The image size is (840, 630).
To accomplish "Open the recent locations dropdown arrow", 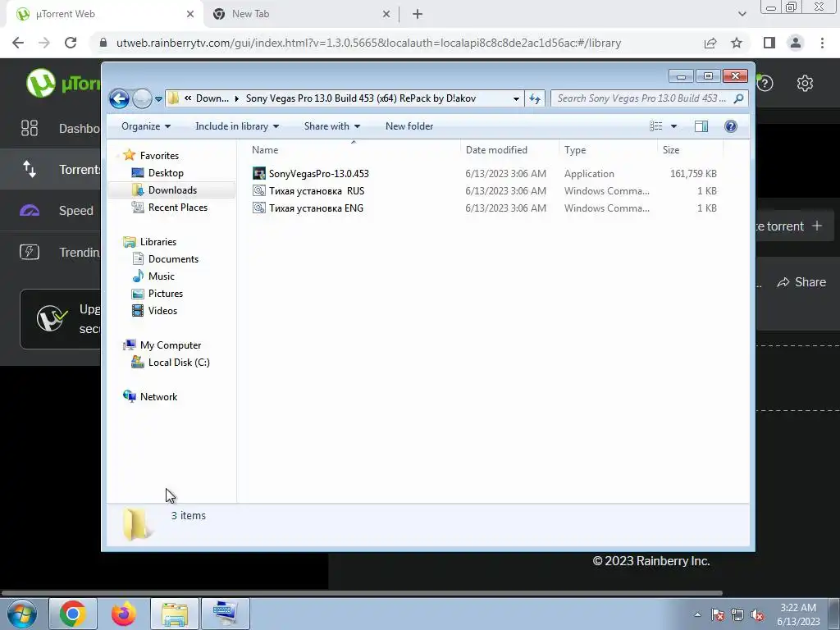I will (158, 99).
